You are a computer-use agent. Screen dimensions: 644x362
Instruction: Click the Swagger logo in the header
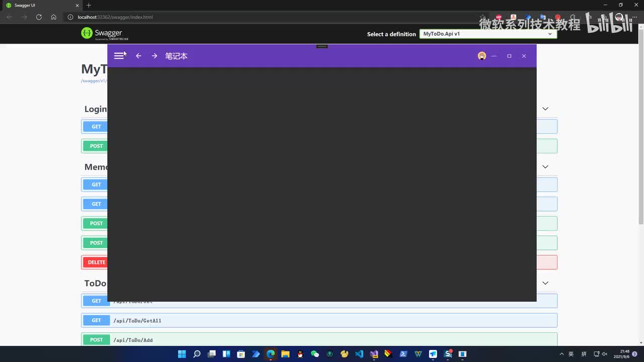tap(105, 34)
